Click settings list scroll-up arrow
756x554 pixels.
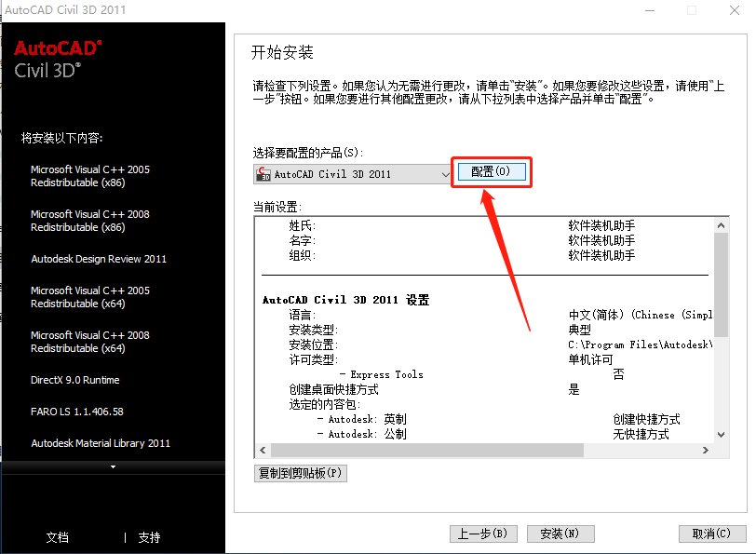[x=721, y=225]
